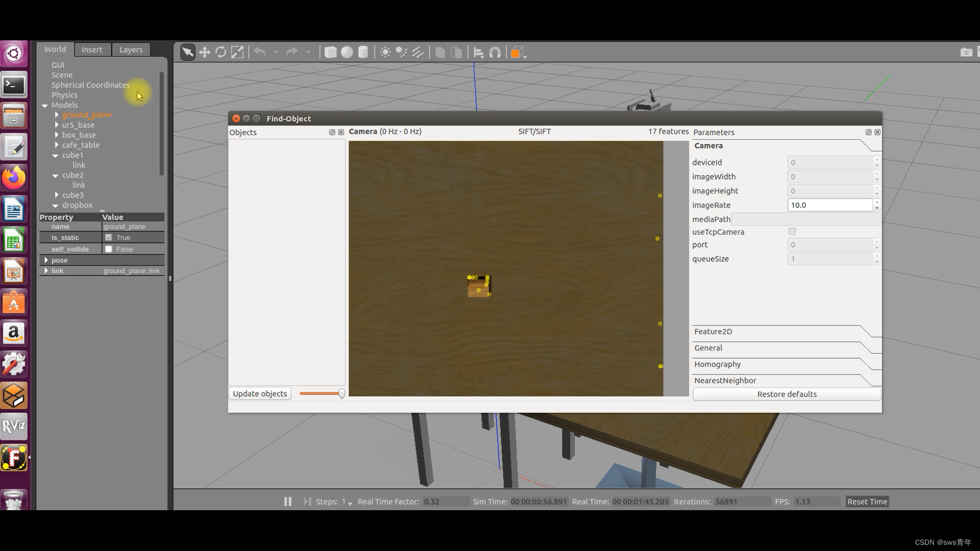Switch to the Insert tab
Viewport: 980px width, 551px height.
[x=92, y=49]
